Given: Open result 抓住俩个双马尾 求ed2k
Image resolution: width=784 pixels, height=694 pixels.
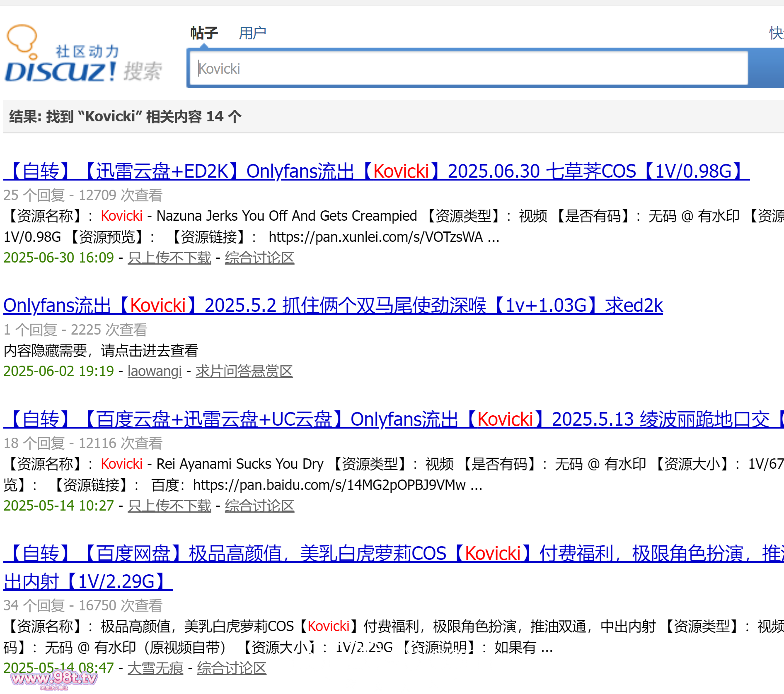Looking at the screenshot, I should click(333, 306).
